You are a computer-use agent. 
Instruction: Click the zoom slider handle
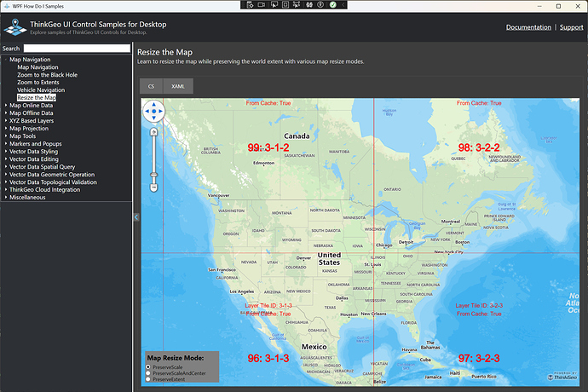tap(153, 175)
